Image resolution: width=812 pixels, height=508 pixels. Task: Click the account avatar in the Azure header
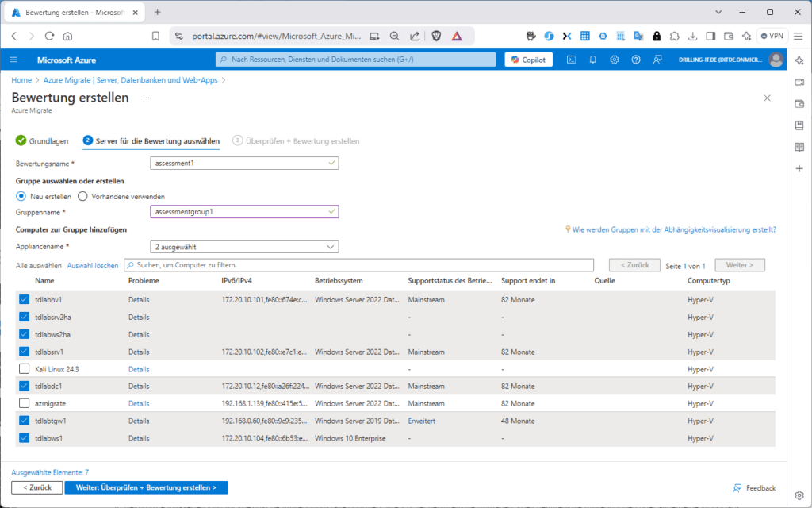click(x=776, y=60)
